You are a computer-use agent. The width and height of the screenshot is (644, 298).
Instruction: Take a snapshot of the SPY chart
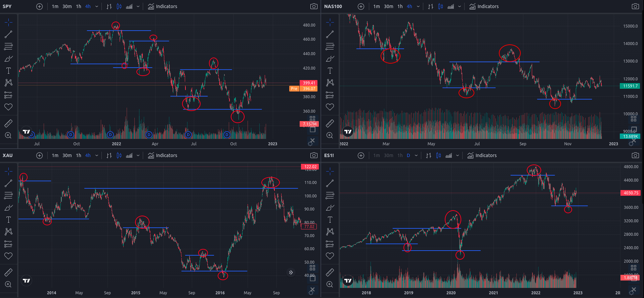314,6
